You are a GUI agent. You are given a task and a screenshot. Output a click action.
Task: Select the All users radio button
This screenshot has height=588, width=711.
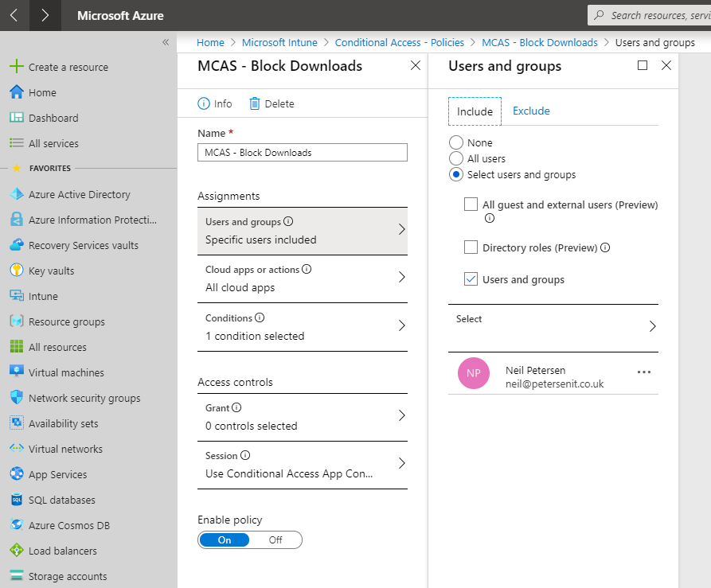(455, 158)
